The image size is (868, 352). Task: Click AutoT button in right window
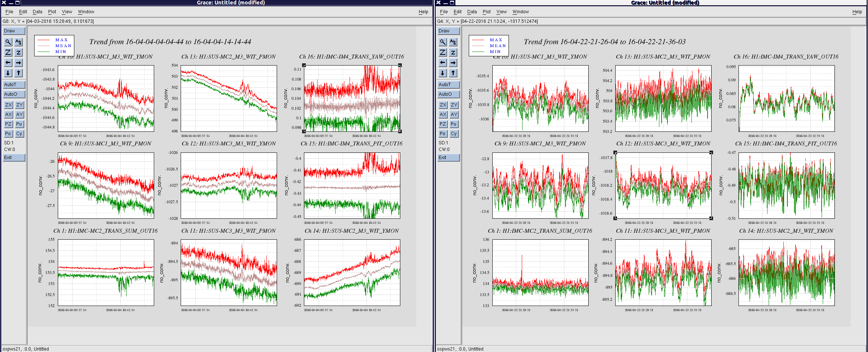[449, 85]
